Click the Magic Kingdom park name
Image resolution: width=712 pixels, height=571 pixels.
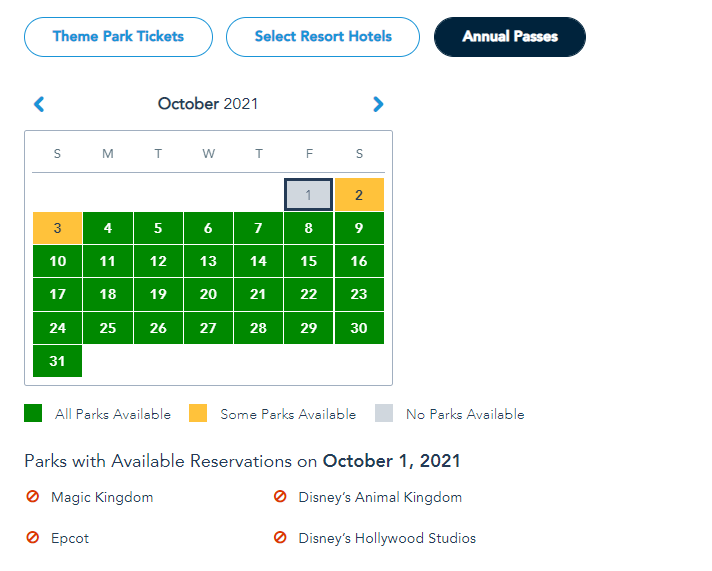[x=102, y=497]
